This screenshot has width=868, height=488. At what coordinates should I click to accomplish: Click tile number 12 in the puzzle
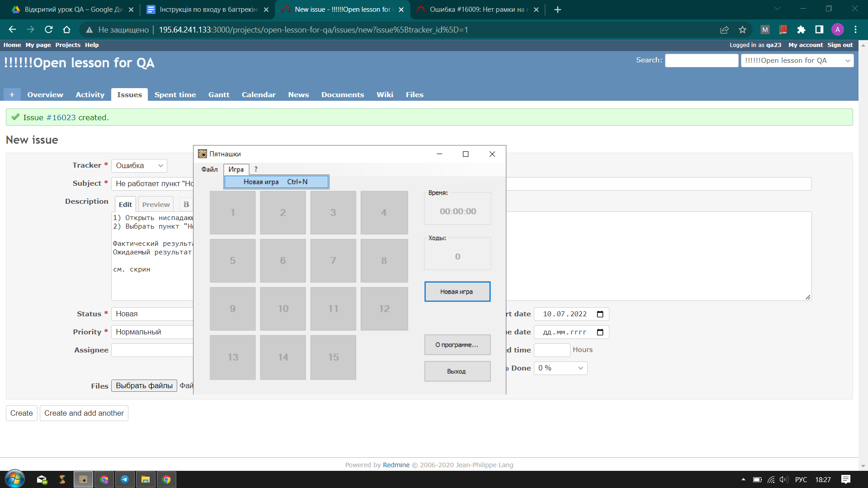click(384, 309)
